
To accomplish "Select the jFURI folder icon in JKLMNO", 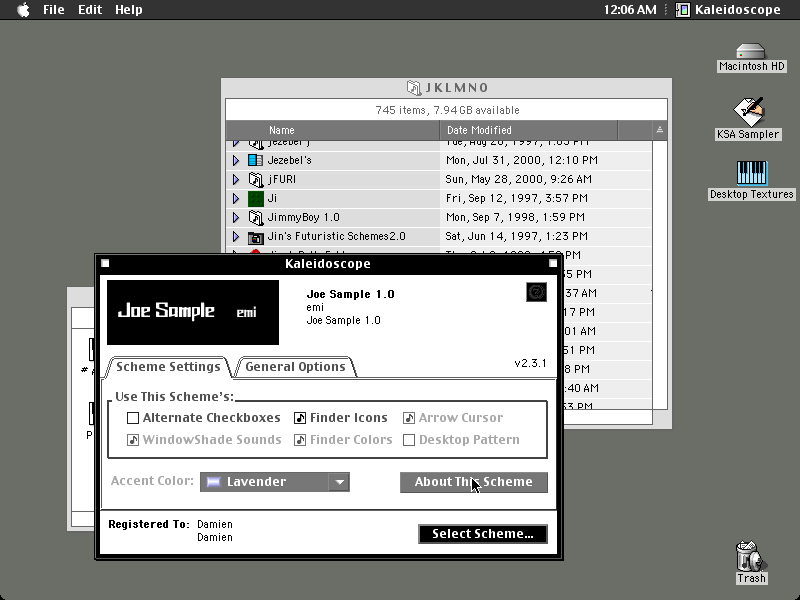I will (x=256, y=179).
